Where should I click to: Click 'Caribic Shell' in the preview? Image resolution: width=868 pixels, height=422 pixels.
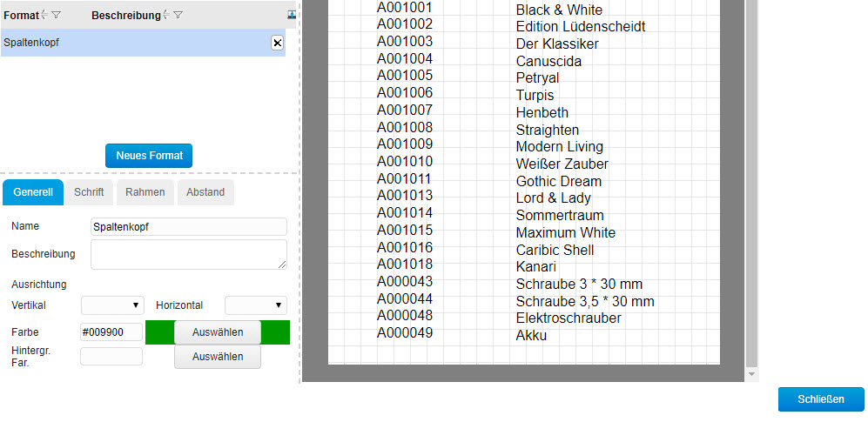[x=555, y=250]
